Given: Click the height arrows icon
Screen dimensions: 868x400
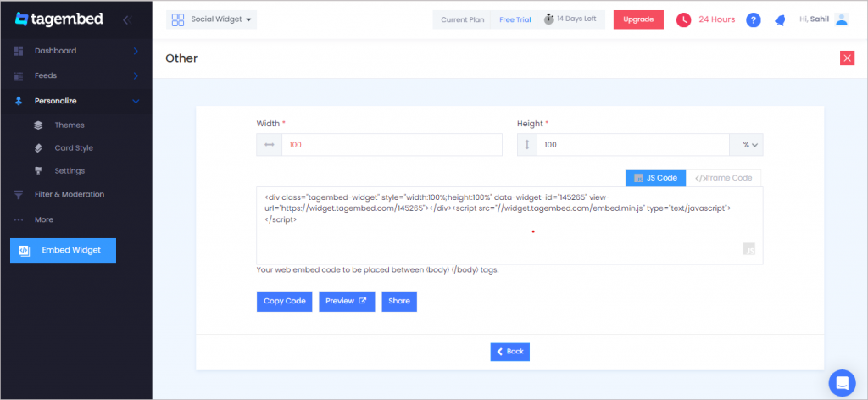Looking at the screenshot, I should pos(527,145).
